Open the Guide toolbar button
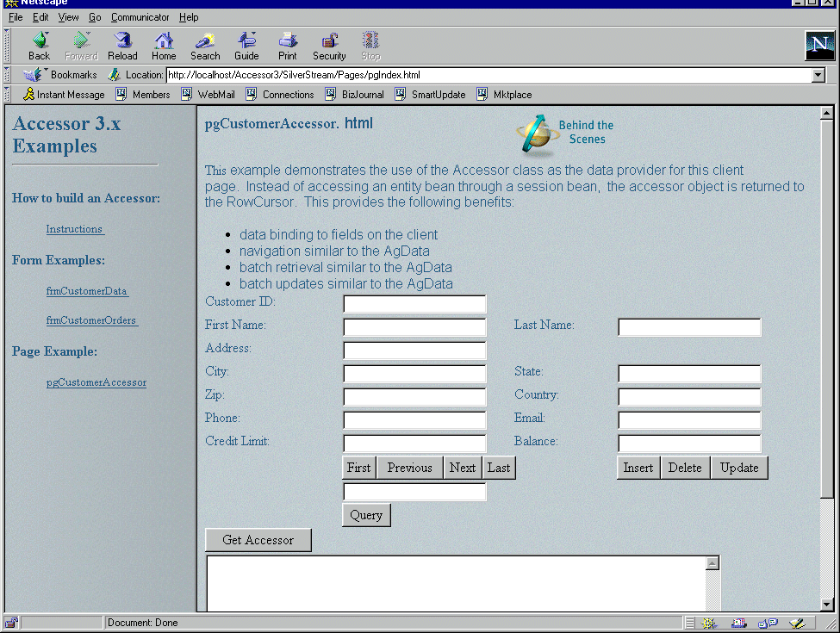840x633 pixels. point(246,46)
